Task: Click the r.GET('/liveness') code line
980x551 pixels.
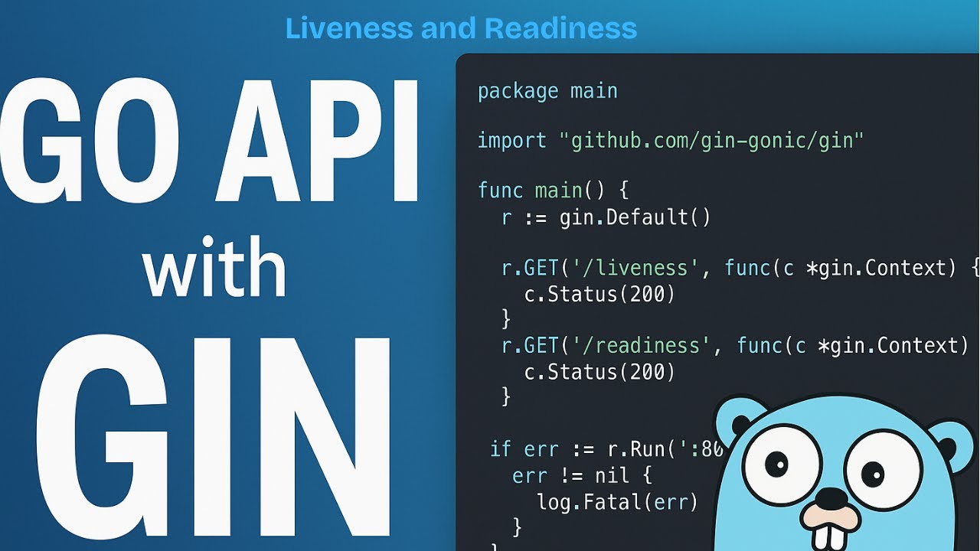Action: pyautogui.click(x=740, y=268)
